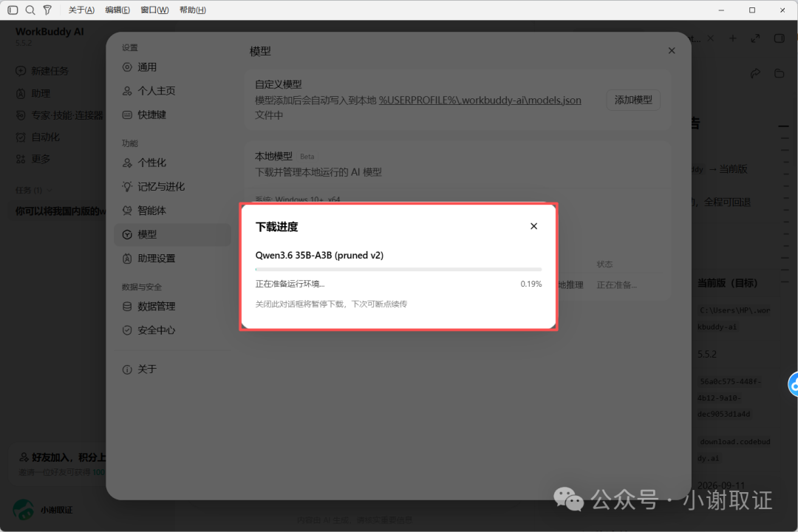
Task: Select 通用 in settings sidebar
Action: 172,67
